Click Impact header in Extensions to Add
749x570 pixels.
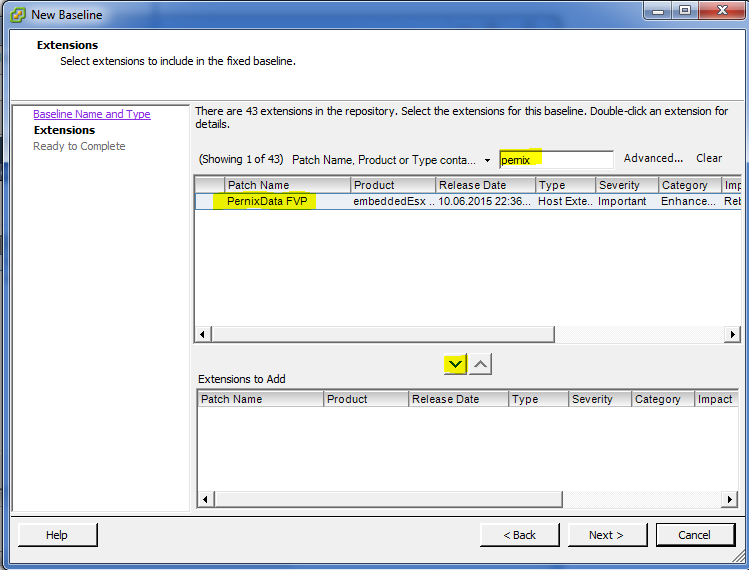point(716,399)
